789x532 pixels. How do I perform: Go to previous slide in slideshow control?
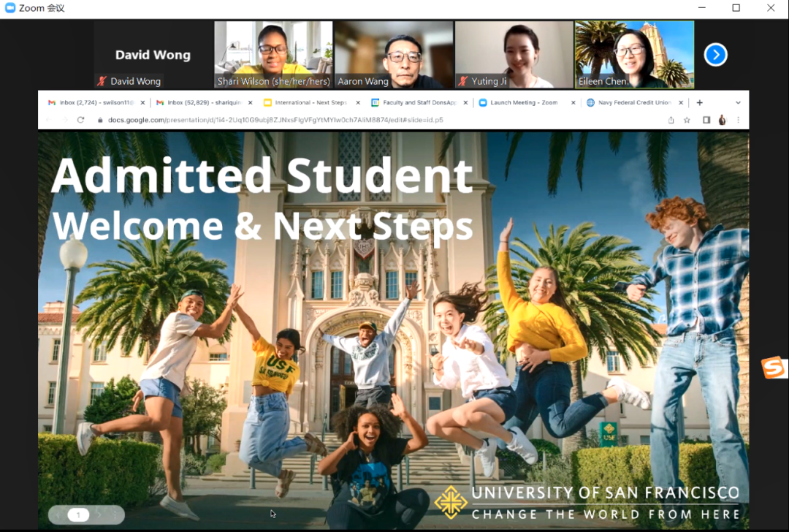(x=58, y=515)
